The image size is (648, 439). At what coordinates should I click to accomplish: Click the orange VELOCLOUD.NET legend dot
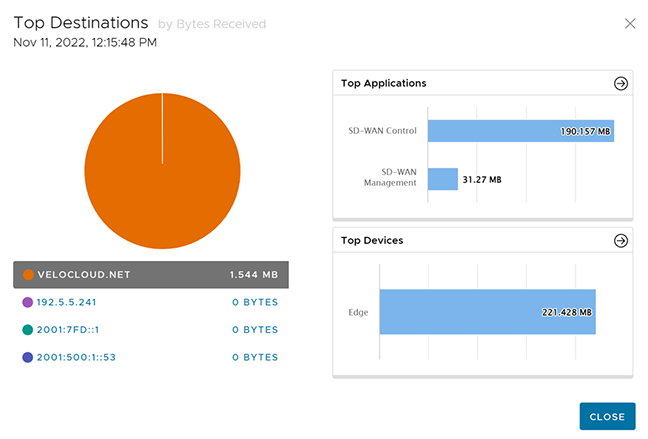pos(28,274)
